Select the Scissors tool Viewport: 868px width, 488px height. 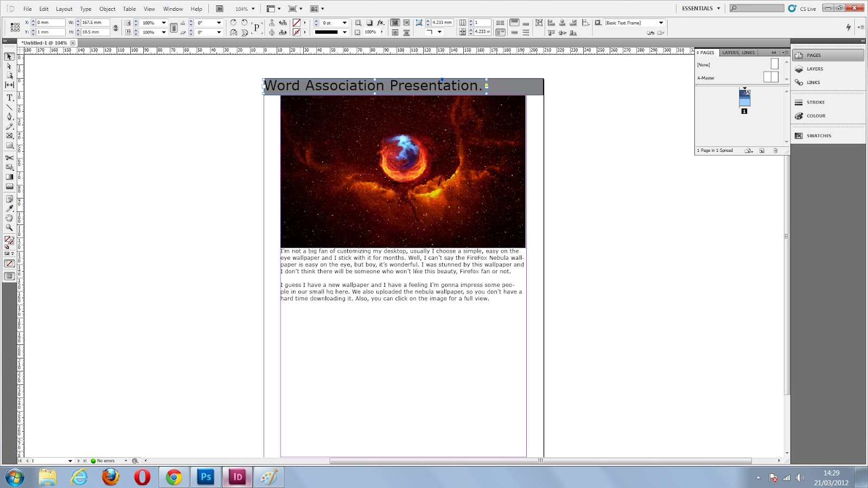pyautogui.click(x=10, y=158)
